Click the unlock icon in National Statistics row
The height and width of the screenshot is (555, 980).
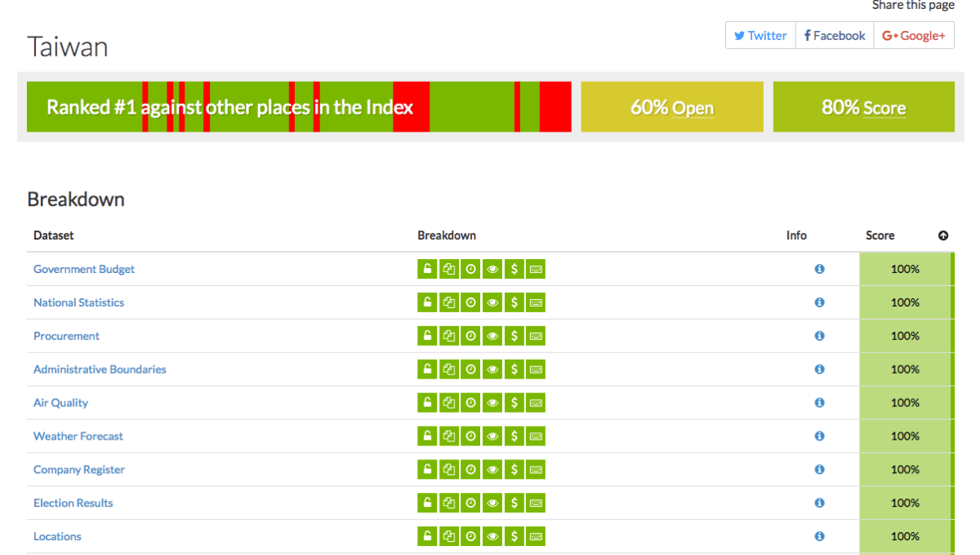point(427,302)
